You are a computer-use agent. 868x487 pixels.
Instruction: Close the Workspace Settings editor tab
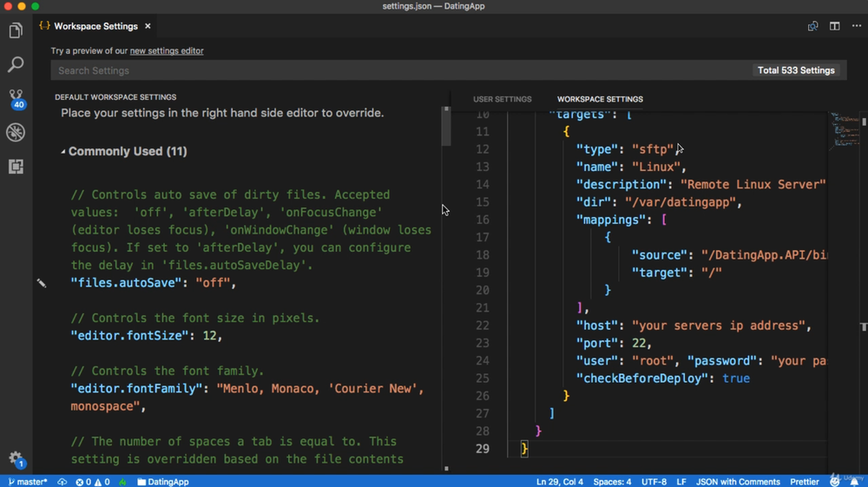[148, 26]
